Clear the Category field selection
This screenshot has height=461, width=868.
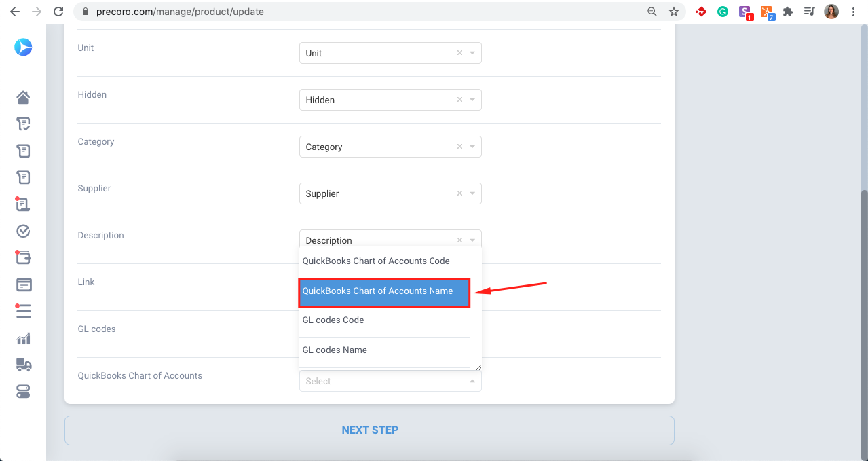(x=459, y=147)
